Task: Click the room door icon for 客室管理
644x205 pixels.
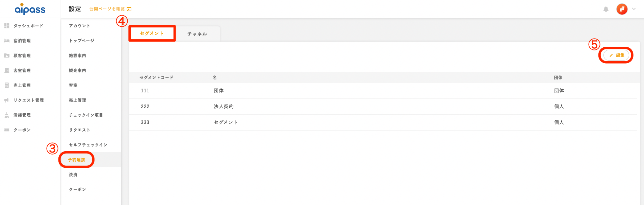Action: (7, 70)
